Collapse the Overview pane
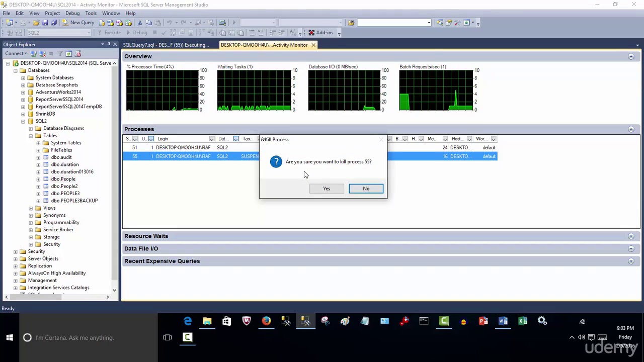Screen dimensions: 644x362 click(631, 56)
